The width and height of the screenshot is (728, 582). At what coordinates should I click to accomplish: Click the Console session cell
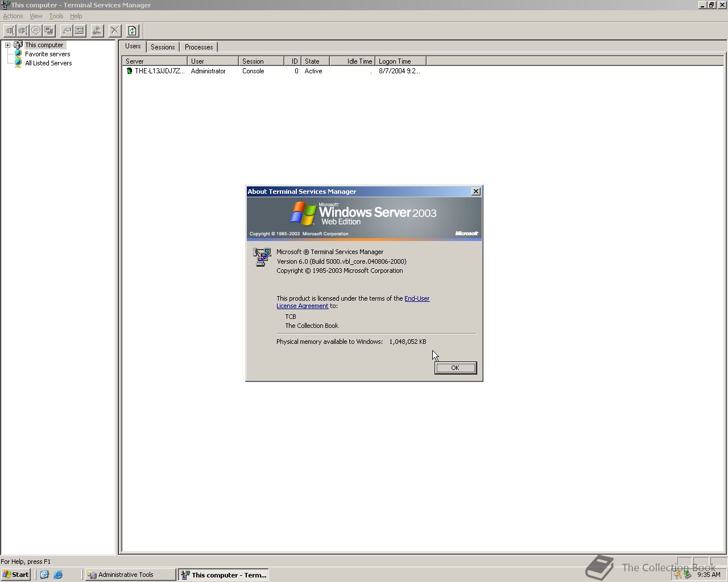(x=253, y=71)
